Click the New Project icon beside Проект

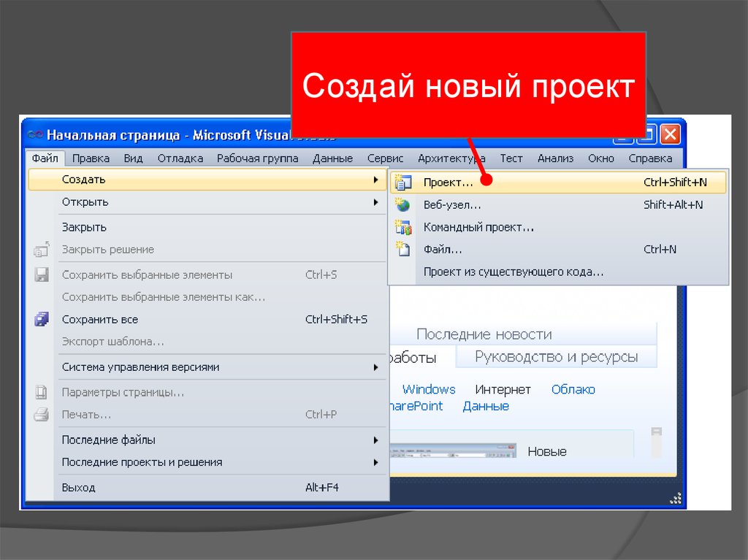tap(402, 183)
